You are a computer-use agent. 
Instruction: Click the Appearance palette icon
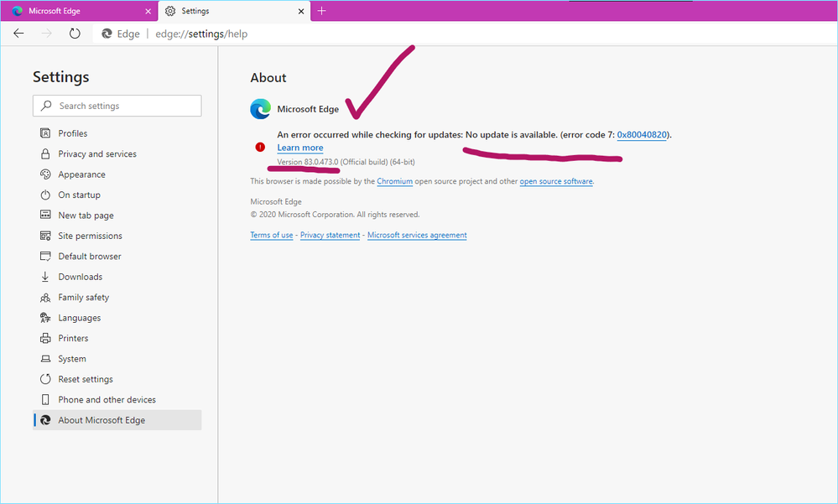pos(45,174)
